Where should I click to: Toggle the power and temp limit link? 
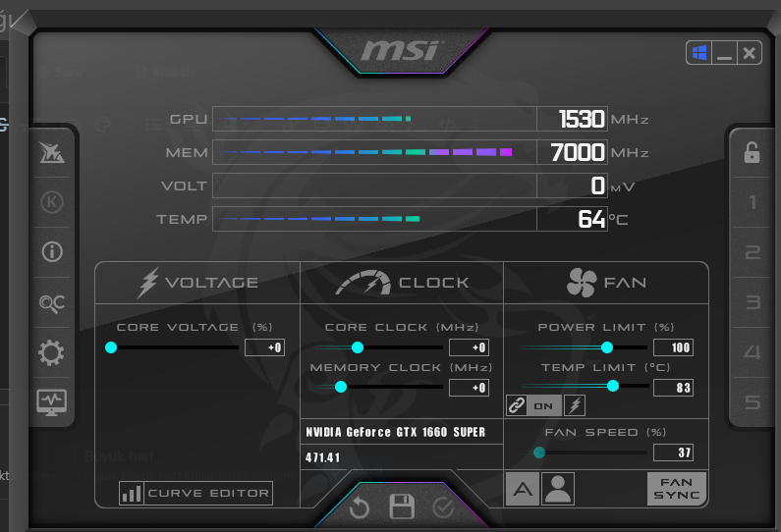click(x=516, y=405)
